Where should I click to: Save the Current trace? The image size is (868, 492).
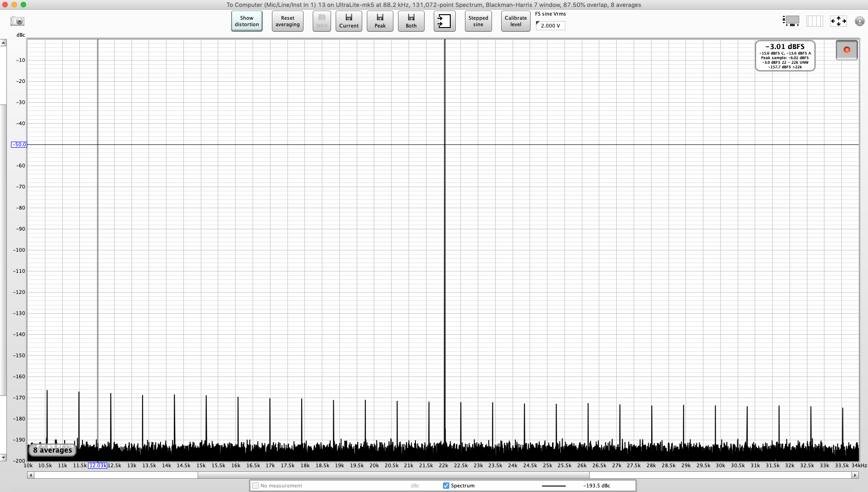349,21
